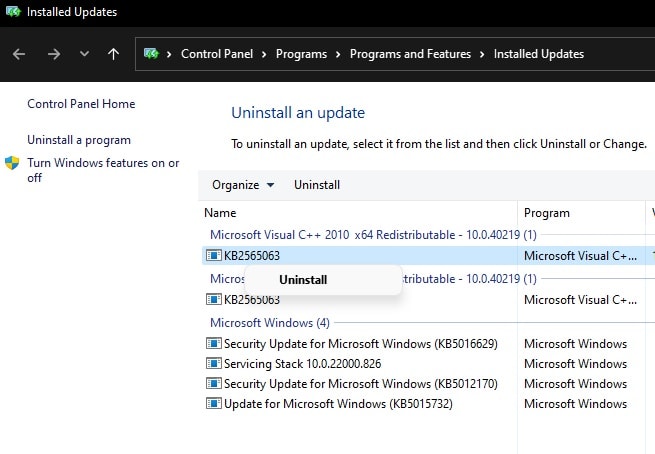Image resolution: width=655 pixels, height=454 pixels.
Task: Click icon of Security Update KB5012170
Action: tap(213, 383)
